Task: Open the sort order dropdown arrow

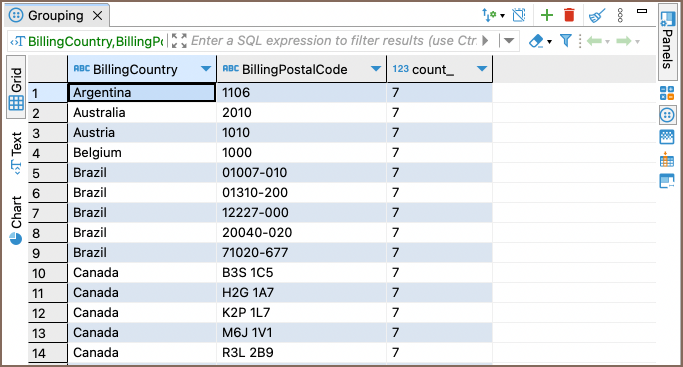Action: [x=503, y=16]
